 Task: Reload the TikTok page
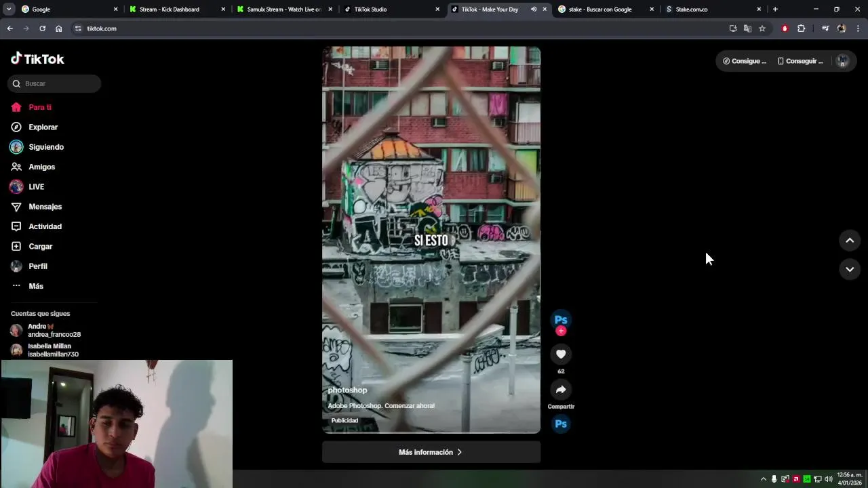[42, 28]
